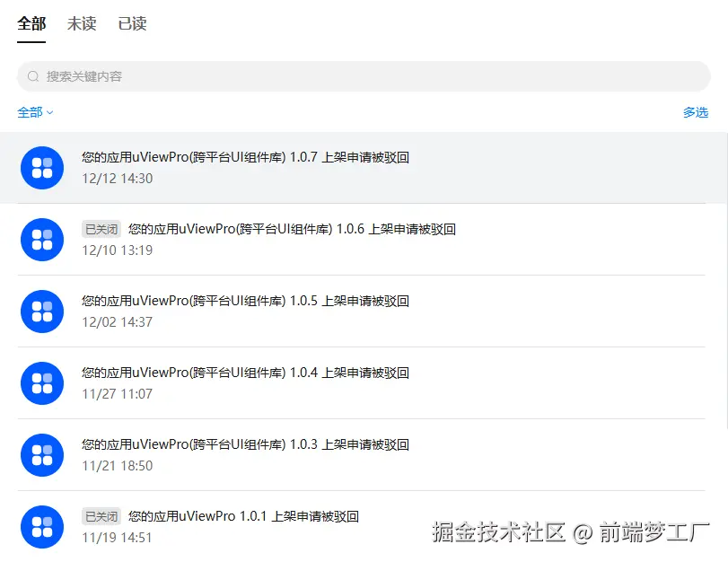Click the 12/12 14:30 timestamp
The height and width of the screenshot is (562, 728).
117,179
